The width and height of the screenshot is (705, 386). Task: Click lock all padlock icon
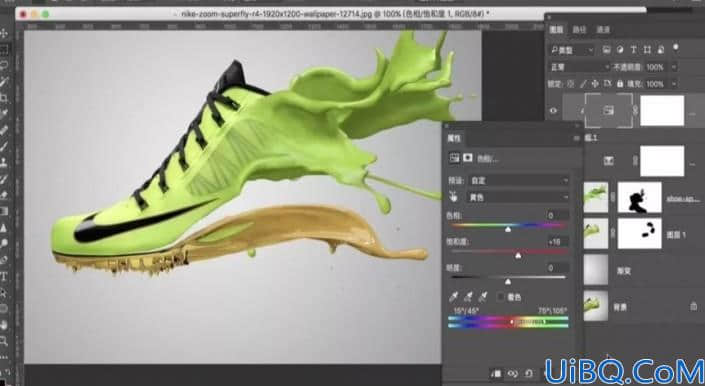click(x=620, y=84)
